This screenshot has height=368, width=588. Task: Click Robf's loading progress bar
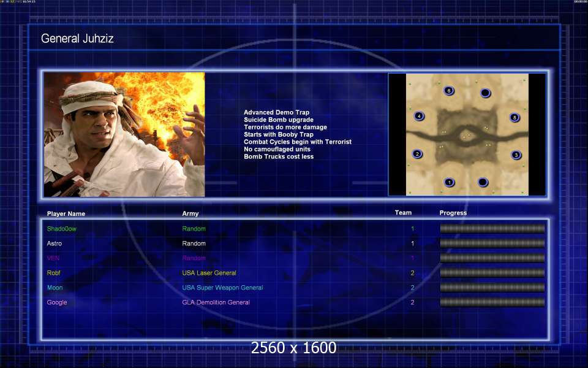click(492, 272)
